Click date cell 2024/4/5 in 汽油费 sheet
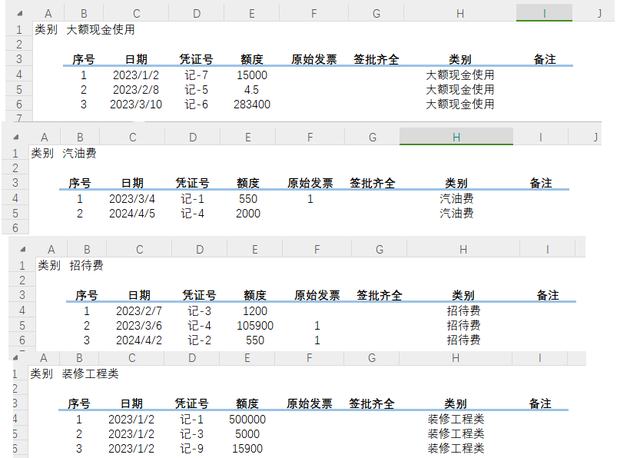The image size is (640, 458). pyautogui.click(x=132, y=213)
